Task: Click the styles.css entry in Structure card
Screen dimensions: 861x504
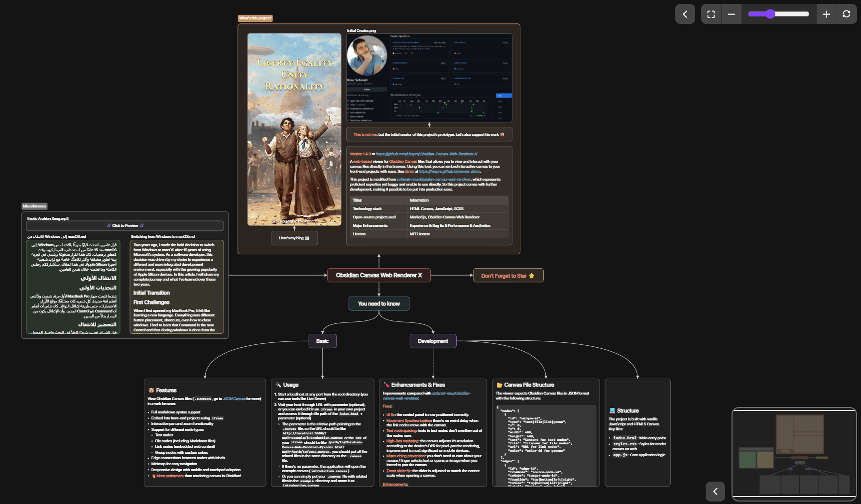Action: coord(625,444)
